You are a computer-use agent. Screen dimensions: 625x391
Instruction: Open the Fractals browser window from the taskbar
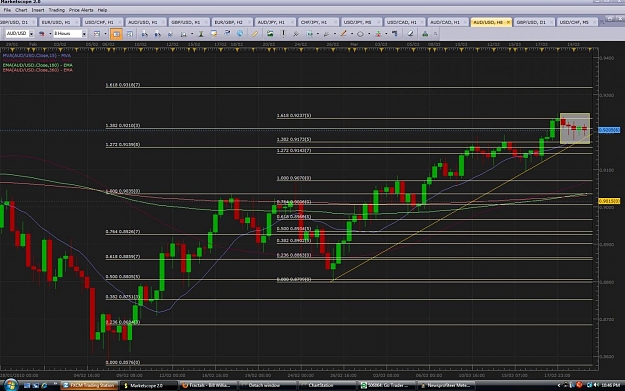(x=208, y=385)
